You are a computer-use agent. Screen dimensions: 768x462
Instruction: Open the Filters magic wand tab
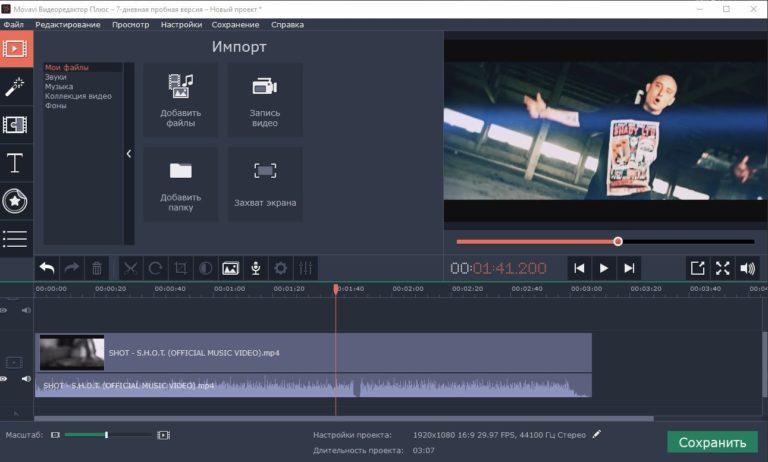16,87
